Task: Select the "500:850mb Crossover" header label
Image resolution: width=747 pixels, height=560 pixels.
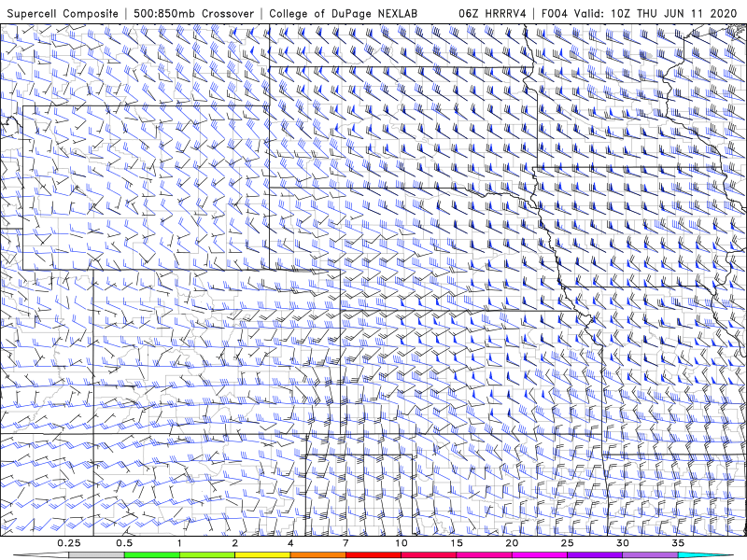Action: click(x=194, y=14)
